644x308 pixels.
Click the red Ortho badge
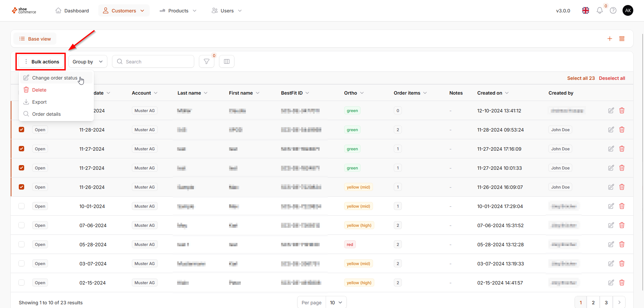coord(350,244)
